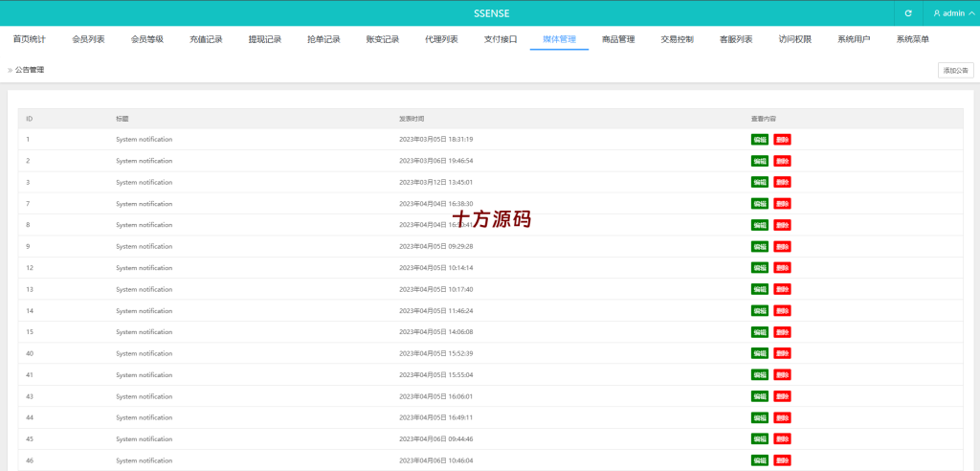Delete announcement with ID 40
Screen dimensions: 980x471
[x=782, y=353]
